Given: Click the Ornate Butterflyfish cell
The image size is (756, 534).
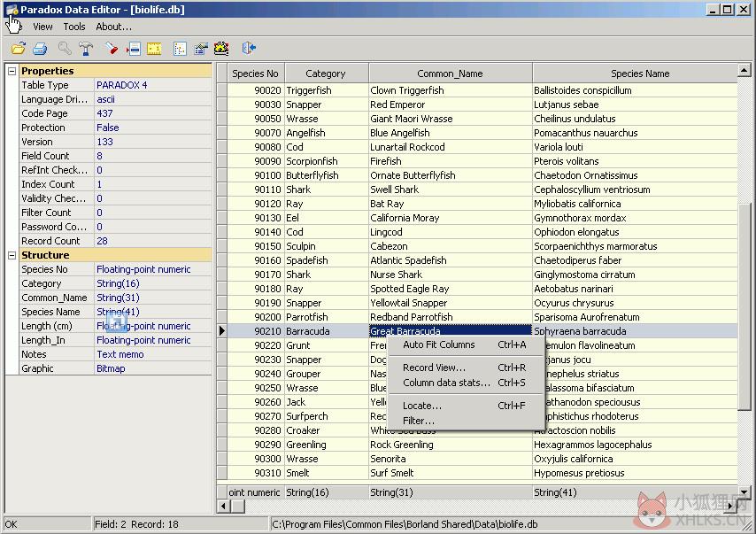Looking at the screenshot, I should (451, 175).
